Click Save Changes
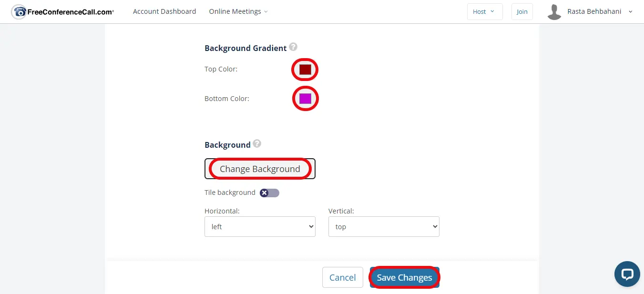 click(404, 277)
